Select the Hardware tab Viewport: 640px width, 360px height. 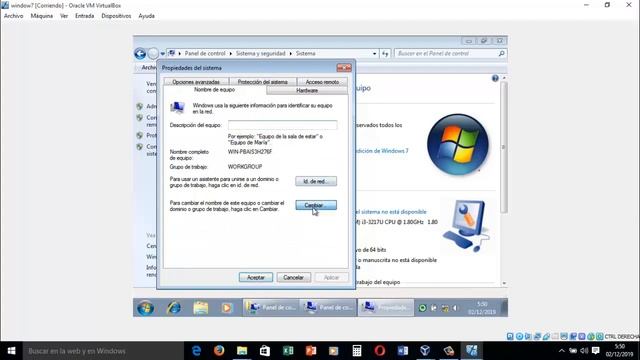[x=307, y=90]
